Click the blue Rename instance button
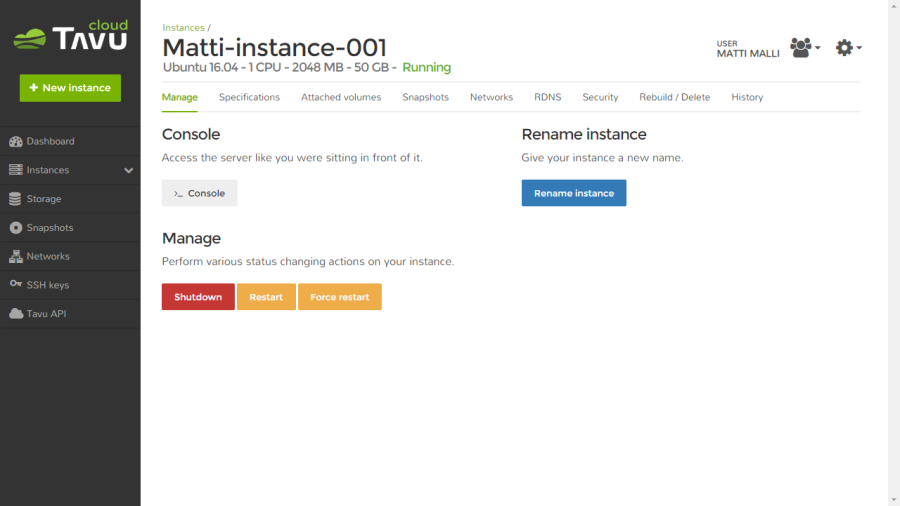This screenshot has width=900, height=506. point(574,193)
